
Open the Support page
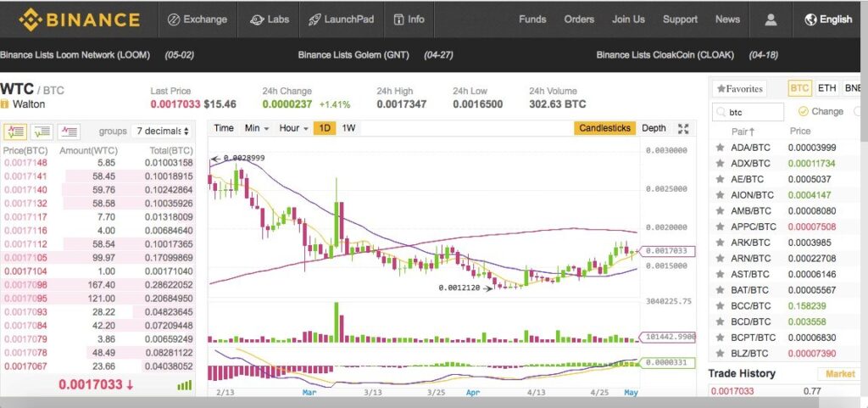click(x=680, y=20)
